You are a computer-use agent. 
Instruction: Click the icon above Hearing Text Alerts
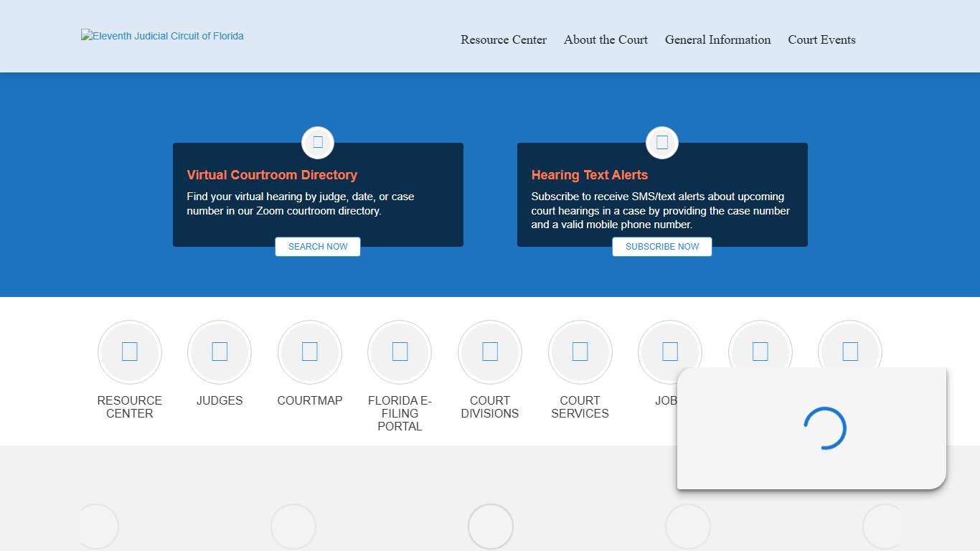tap(662, 142)
